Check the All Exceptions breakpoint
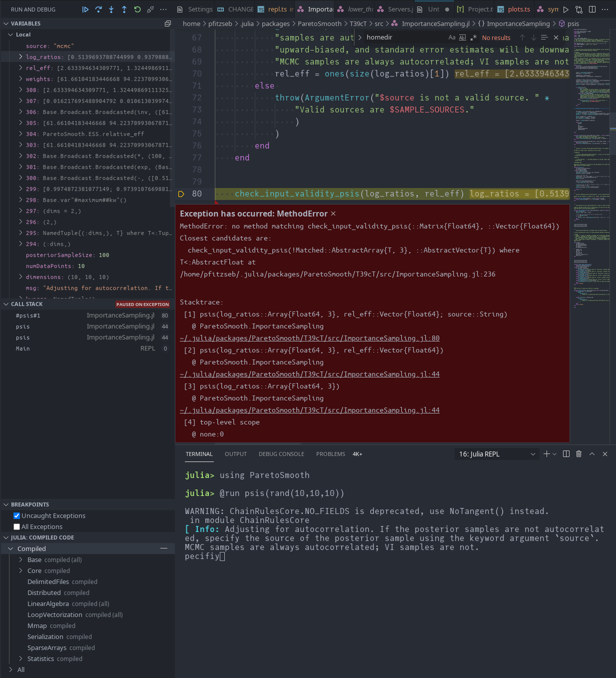Viewport: 616px width, 678px height. coord(16,526)
